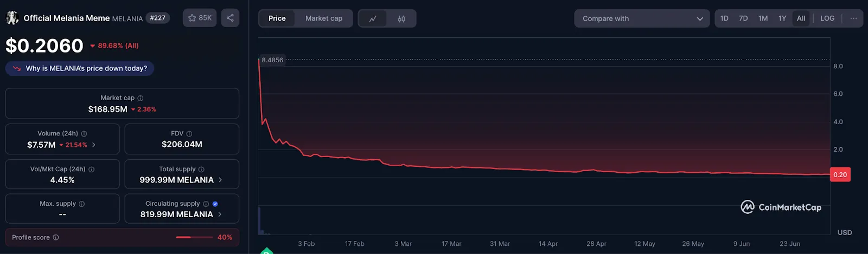This screenshot has height=254, width=868.
Task: Expand Volume (24h) details chevron
Action: coord(94,145)
